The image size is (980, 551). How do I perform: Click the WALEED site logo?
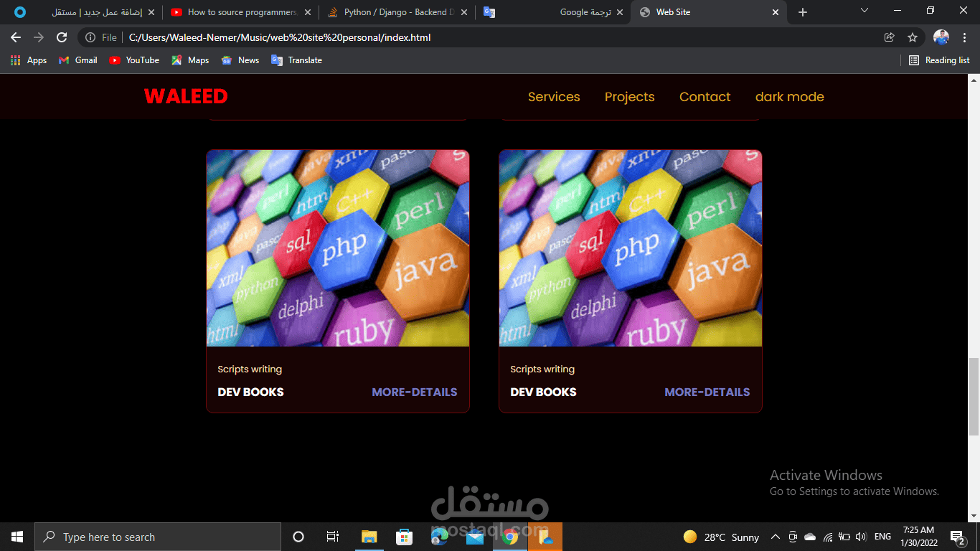coord(186,96)
